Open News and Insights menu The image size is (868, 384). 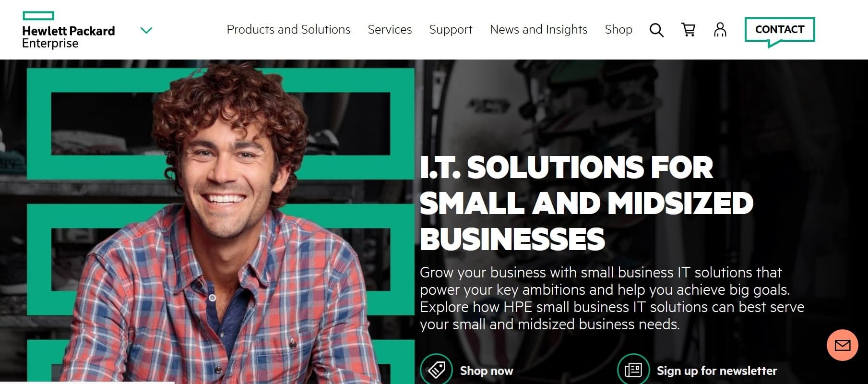(x=538, y=30)
